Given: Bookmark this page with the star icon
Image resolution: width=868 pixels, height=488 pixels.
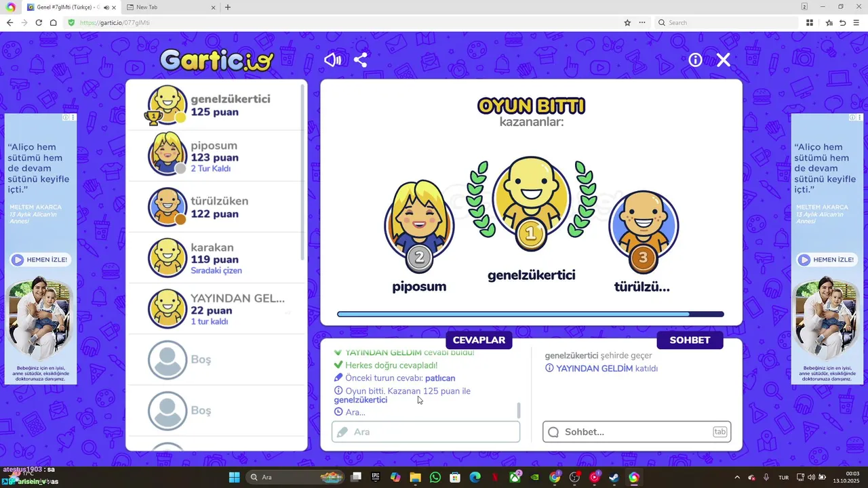Looking at the screenshot, I should (x=627, y=22).
